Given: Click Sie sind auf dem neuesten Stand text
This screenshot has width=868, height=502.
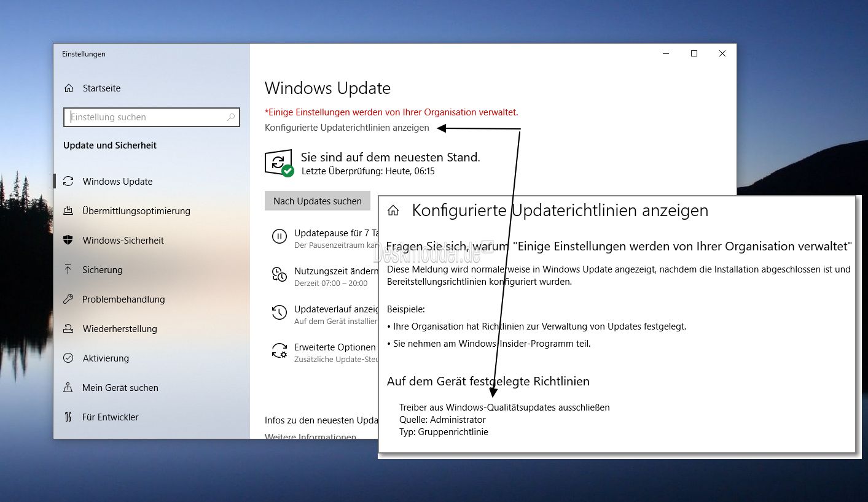Looking at the screenshot, I should [x=391, y=157].
